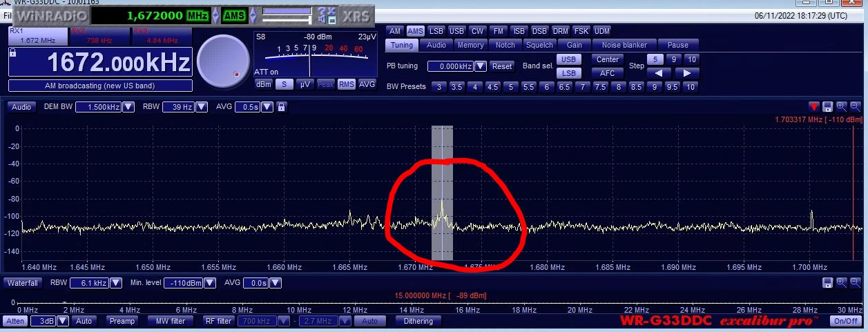The image size is (868, 332).
Task: Click the frequency lock icon in RX1 display
Action: [x=12, y=53]
